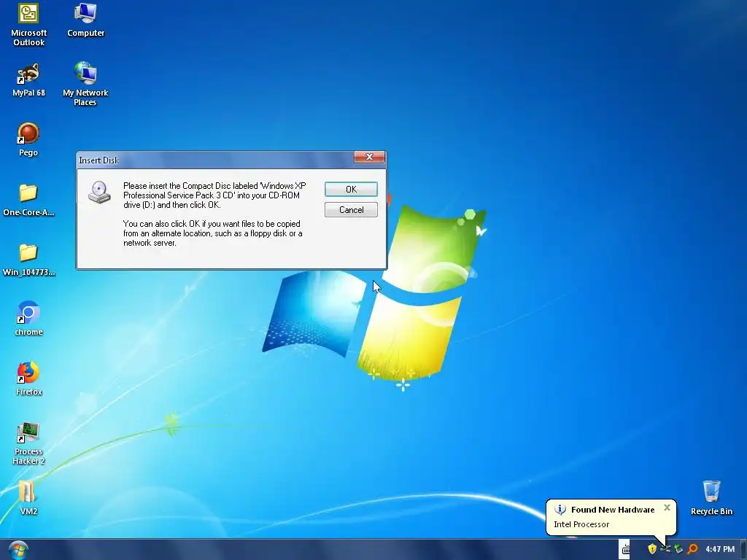Cancel the Insert Disk dialog
Screen dimensions: 747x560
coord(351,209)
